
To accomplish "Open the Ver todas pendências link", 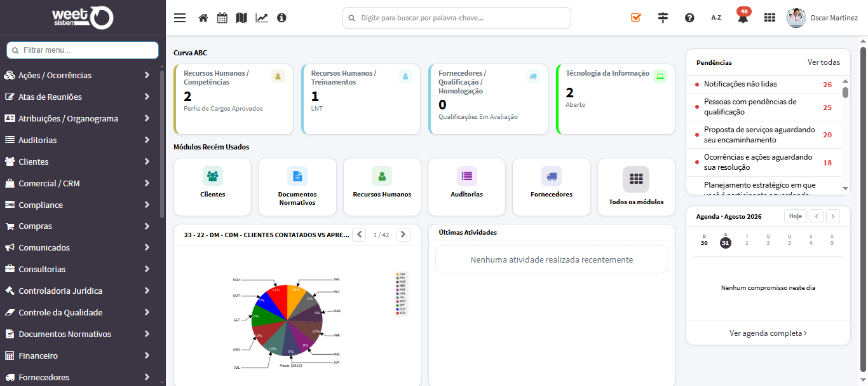I will [x=824, y=62].
